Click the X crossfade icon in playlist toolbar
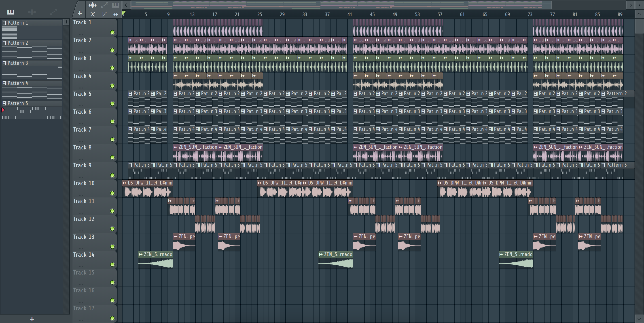The image size is (644, 323). pyautogui.click(x=93, y=14)
